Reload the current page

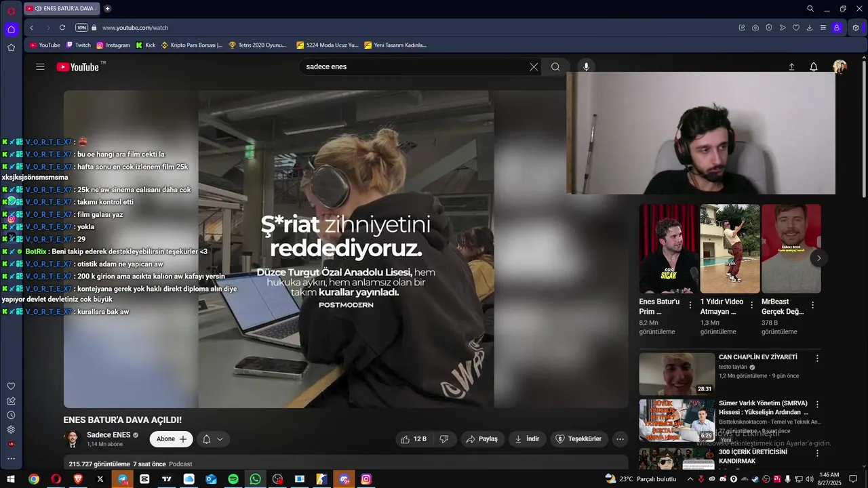tap(62, 28)
